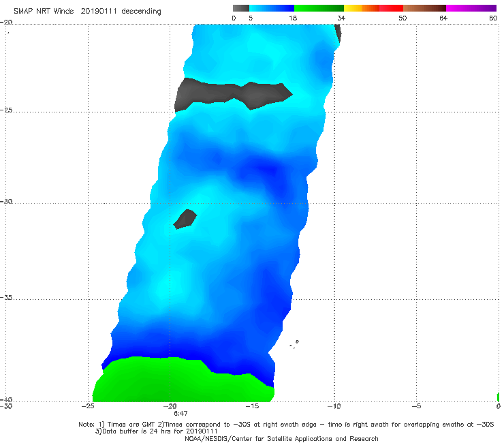
Task: Click the small island marks right of the swath
Action: pyautogui.click(x=294, y=344)
